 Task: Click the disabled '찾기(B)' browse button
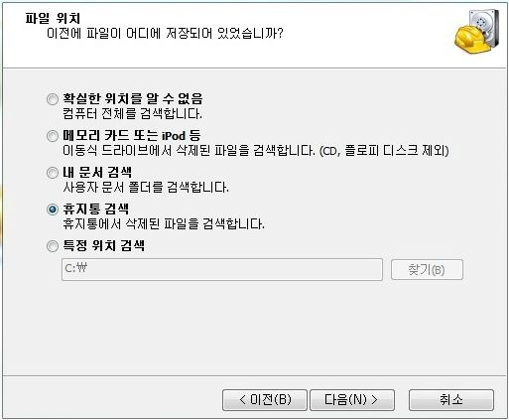(427, 269)
